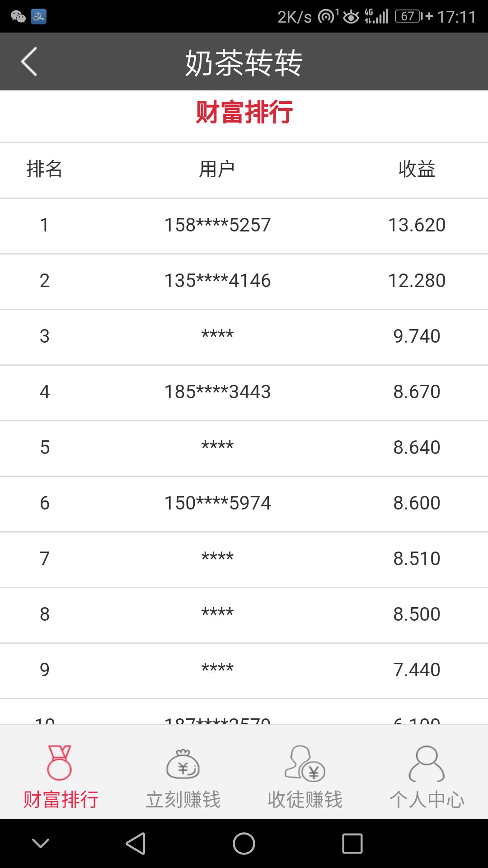Switch to 立刻赚钱 tab label
Screen dimensions: 488x868
(x=183, y=799)
